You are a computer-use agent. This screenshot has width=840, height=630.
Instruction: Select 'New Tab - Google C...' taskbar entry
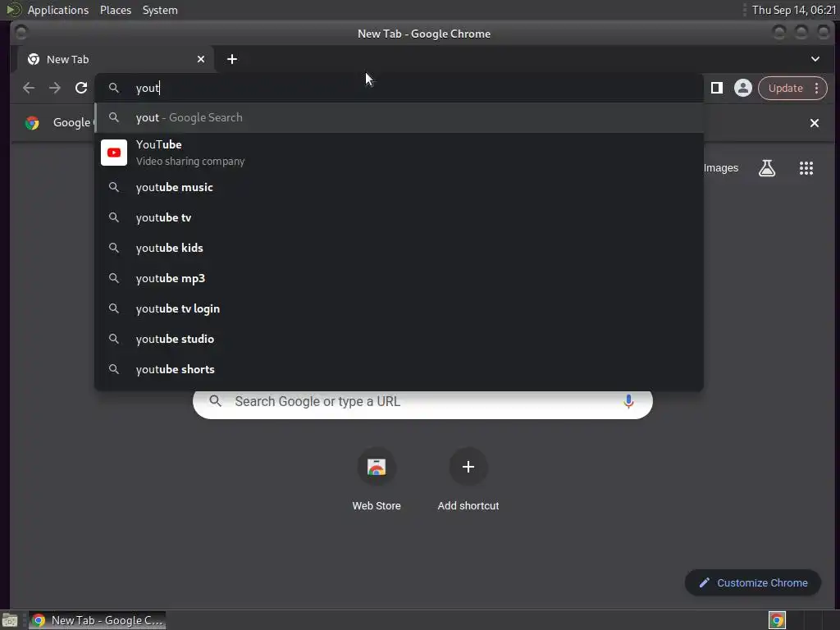[97, 620]
